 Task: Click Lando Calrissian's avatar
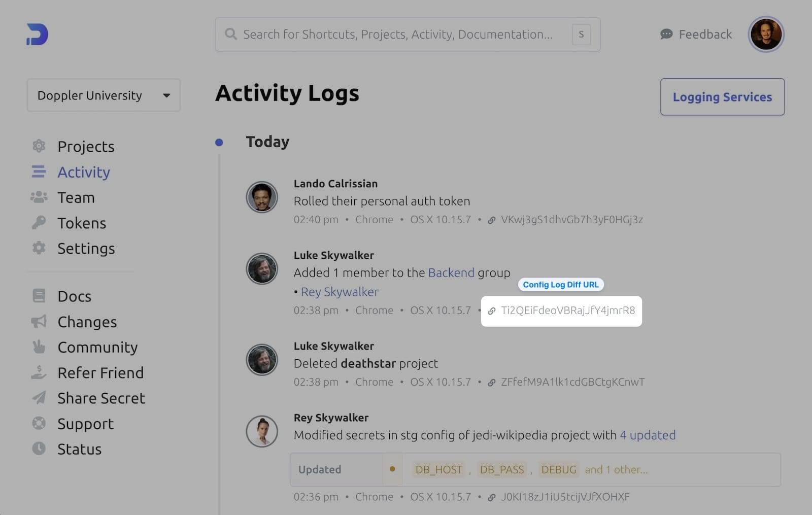262,197
